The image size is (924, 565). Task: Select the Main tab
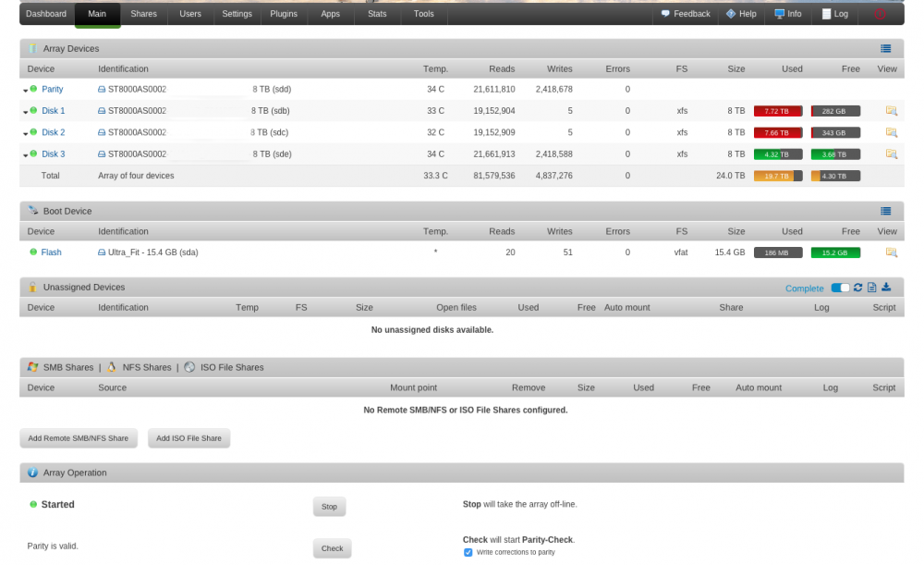(x=97, y=14)
